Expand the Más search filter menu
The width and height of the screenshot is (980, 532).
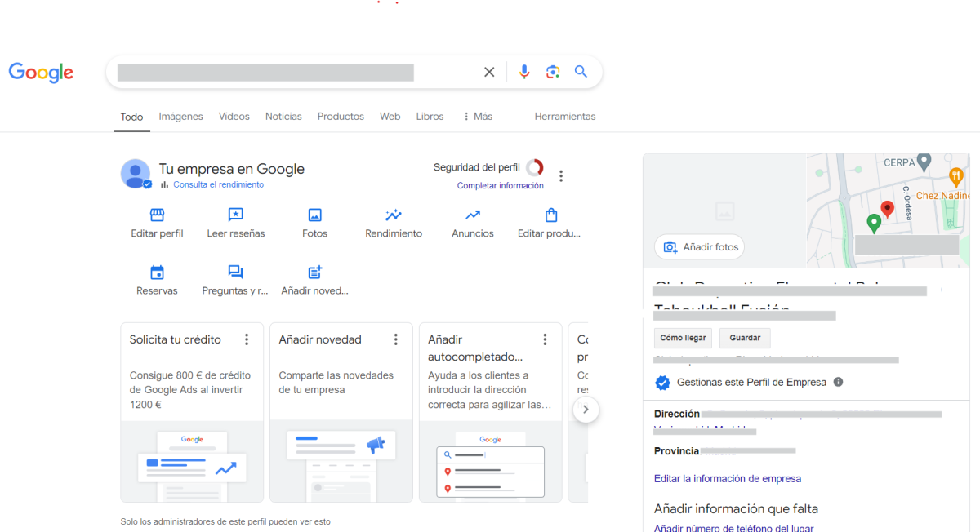[478, 117]
